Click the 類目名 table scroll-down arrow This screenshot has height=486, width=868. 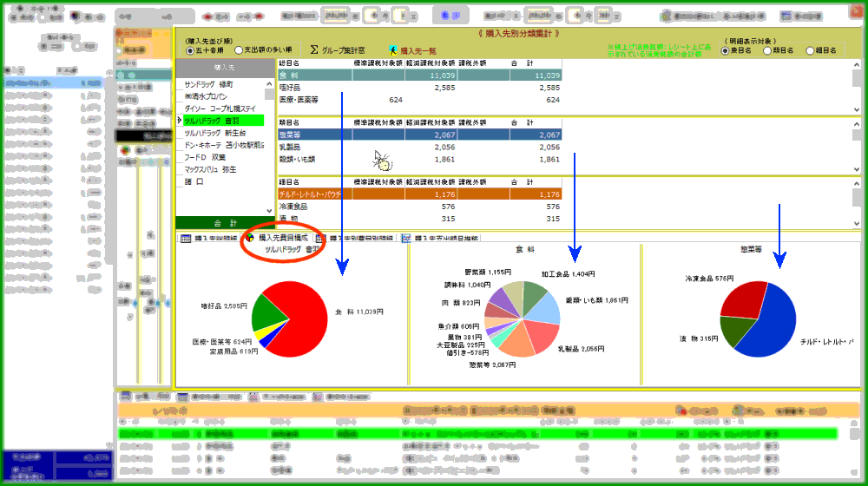coord(857,169)
